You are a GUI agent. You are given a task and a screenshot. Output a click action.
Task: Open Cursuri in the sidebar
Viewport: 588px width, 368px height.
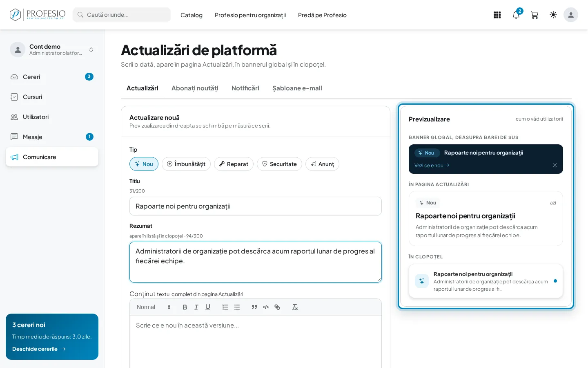tap(52, 97)
